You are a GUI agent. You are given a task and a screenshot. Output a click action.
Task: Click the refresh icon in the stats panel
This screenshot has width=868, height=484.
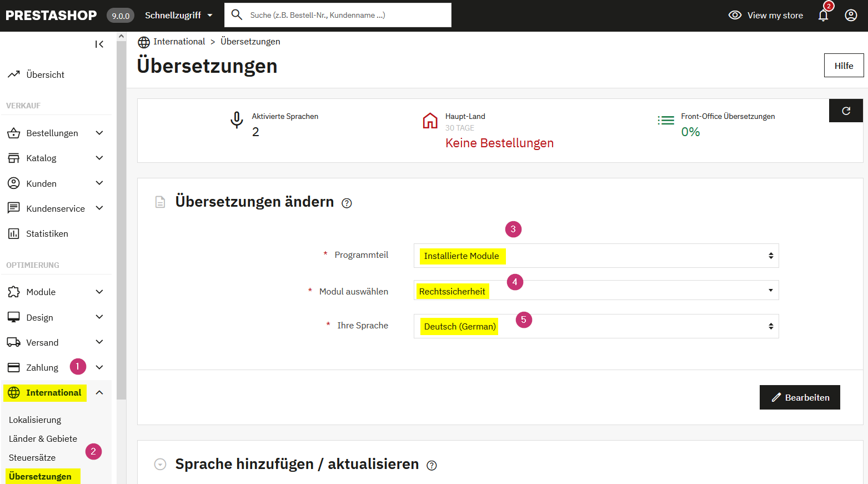click(x=846, y=111)
